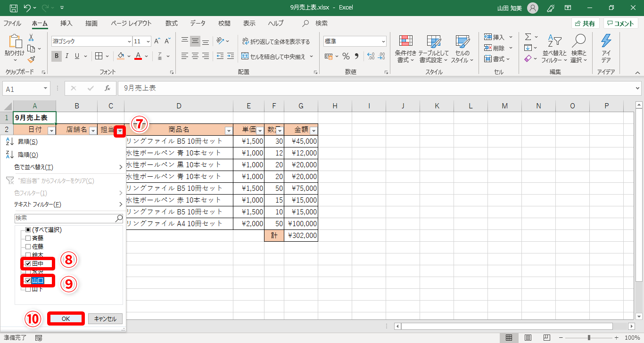Screen dimensions: 644x343
Task: Open the font size dropdown showing 11
Action: pos(148,41)
